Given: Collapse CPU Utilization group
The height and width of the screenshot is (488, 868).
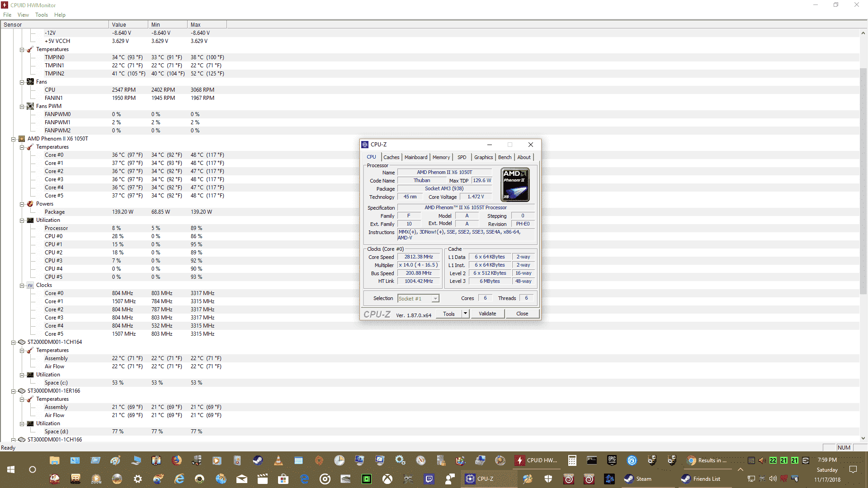Looking at the screenshot, I should (22, 221).
